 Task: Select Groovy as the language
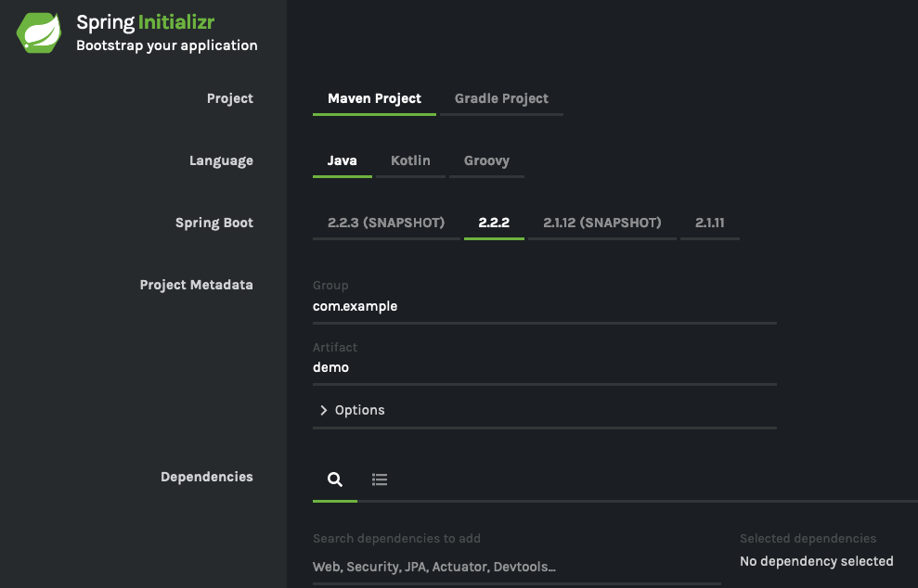[x=486, y=160]
